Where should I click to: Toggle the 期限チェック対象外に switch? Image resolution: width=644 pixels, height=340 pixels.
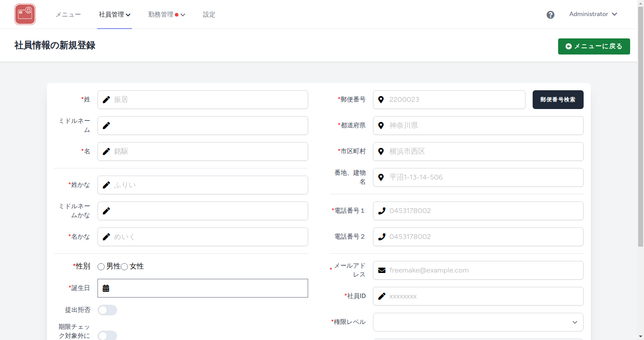point(107,336)
